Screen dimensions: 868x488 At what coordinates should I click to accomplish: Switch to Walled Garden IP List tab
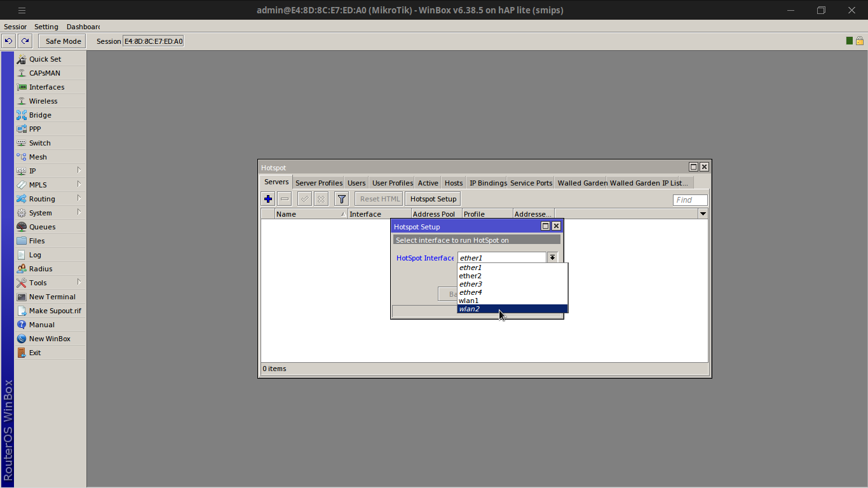pos(649,183)
